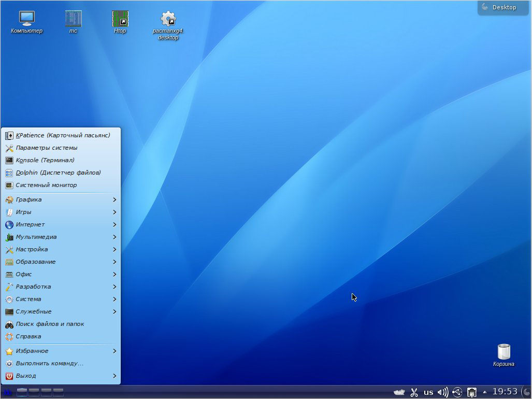Open the network plug tray icon
Screen dimensions: 532x399
tap(471, 393)
